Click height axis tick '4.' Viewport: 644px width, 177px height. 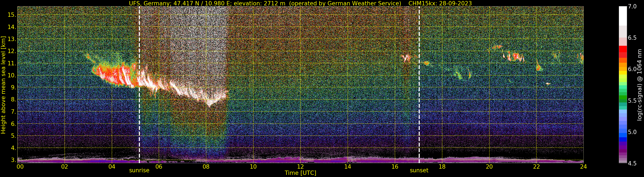[13, 148]
